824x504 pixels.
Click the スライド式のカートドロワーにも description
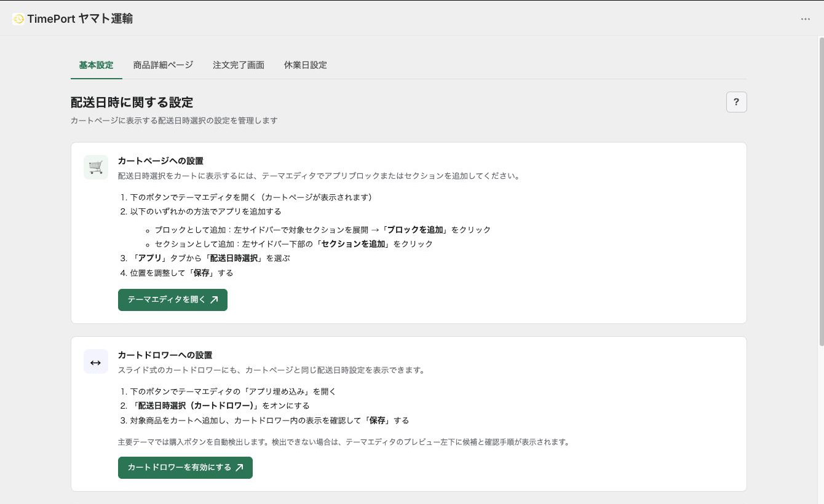pos(271,371)
